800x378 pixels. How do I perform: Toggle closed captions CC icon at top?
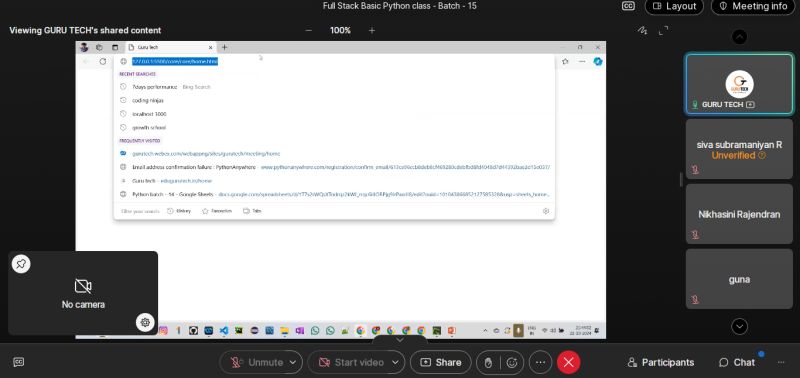point(628,6)
